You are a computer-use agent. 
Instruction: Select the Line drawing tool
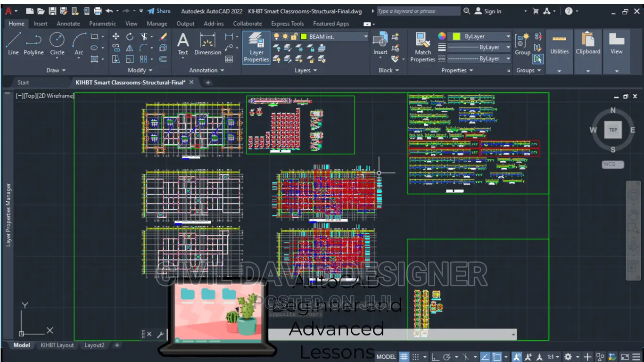click(x=13, y=44)
